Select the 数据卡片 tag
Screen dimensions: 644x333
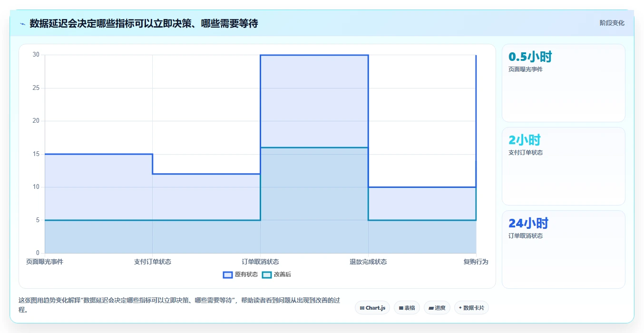pos(471,308)
